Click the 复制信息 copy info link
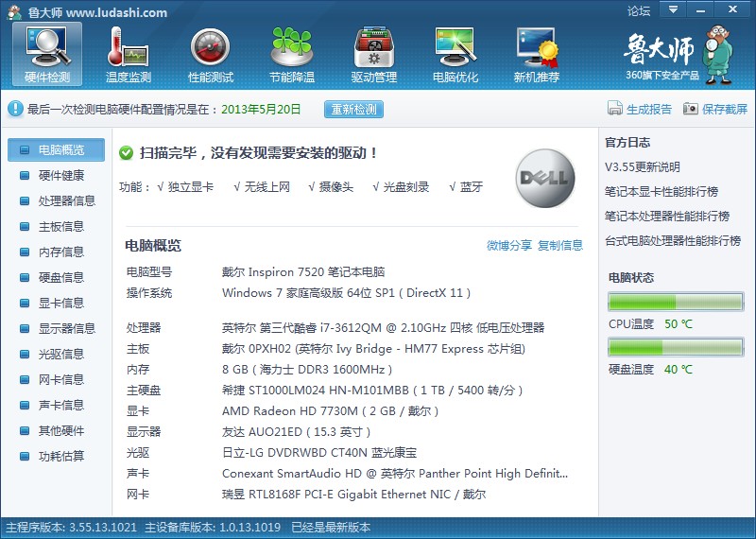This screenshot has height=539, width=756. click(x=560, y=246)
